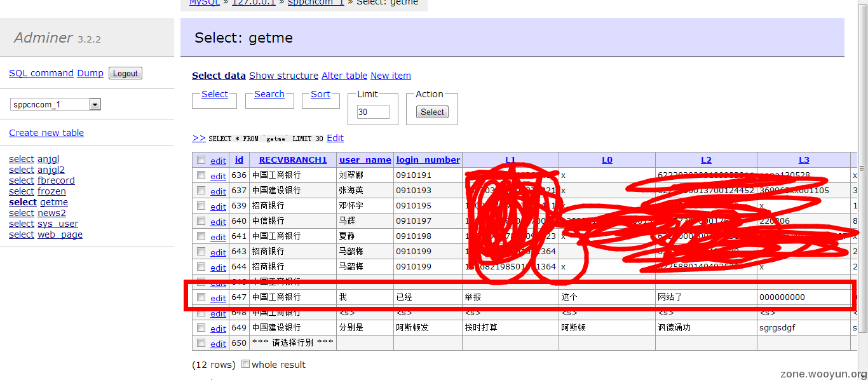Edit row 647
868x380 pixels.
[218, 298]
